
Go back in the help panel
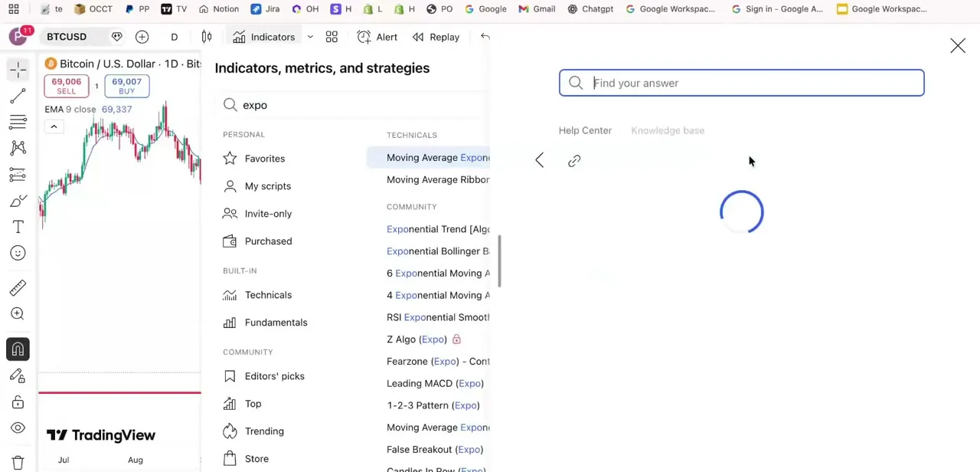(x=540, y=160)
